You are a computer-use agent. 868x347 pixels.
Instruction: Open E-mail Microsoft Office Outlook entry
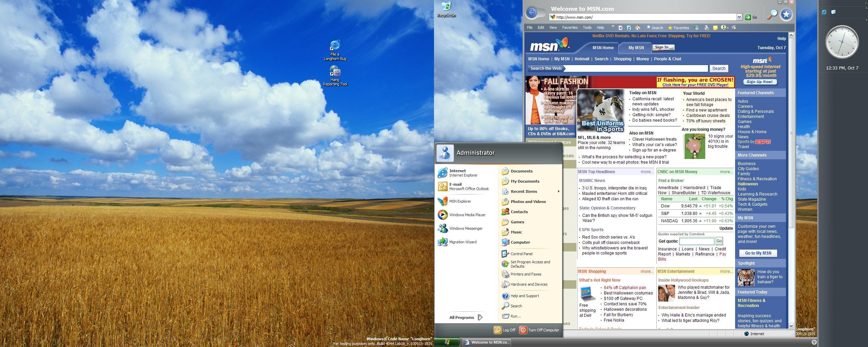466,186
